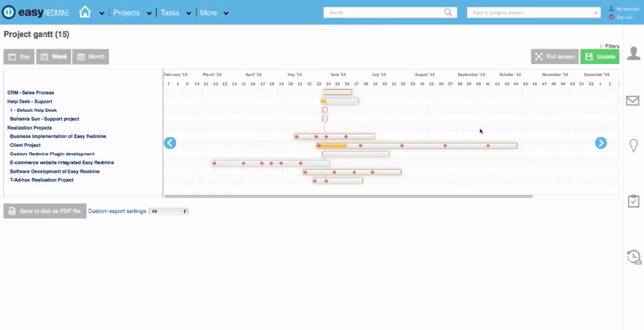Viewport: 644px width, 330px height.
Task: Click the T-Ad-hoc Realization Project gantt bar
Action: coord(338,181)
